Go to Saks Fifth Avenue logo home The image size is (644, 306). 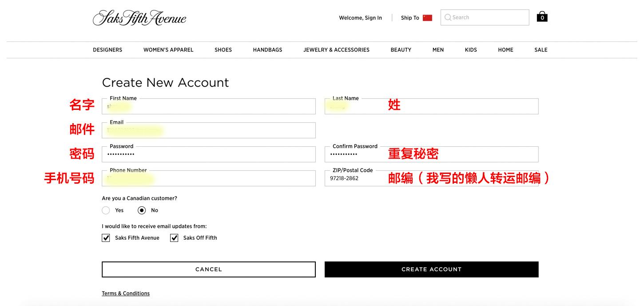(x=139, y=18)
